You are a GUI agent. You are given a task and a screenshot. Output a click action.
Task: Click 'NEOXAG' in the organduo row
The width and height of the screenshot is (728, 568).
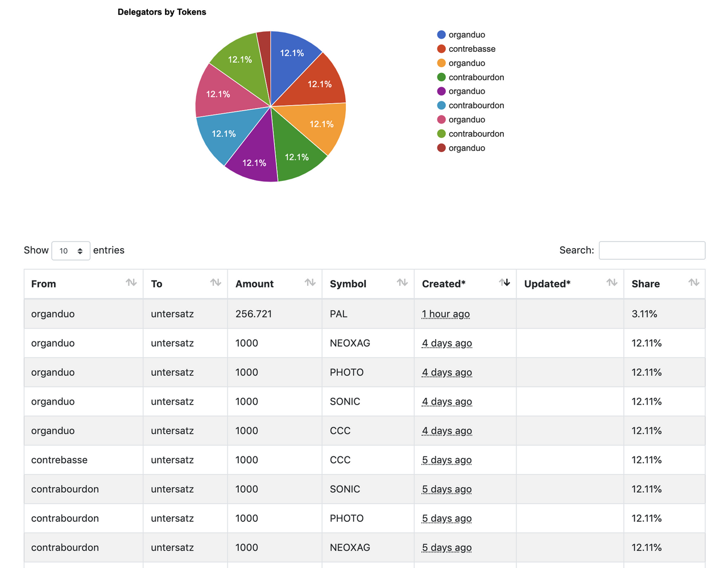click(x=350, y=343)
